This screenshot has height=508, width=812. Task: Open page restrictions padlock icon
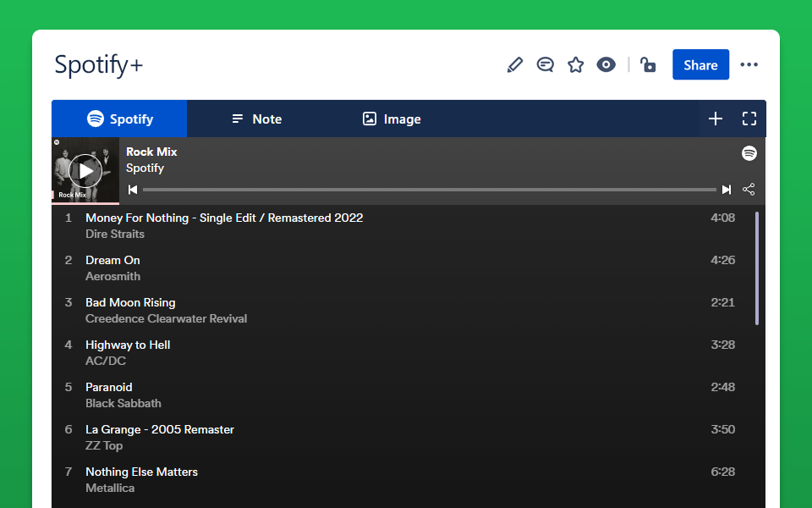(648, 65)
